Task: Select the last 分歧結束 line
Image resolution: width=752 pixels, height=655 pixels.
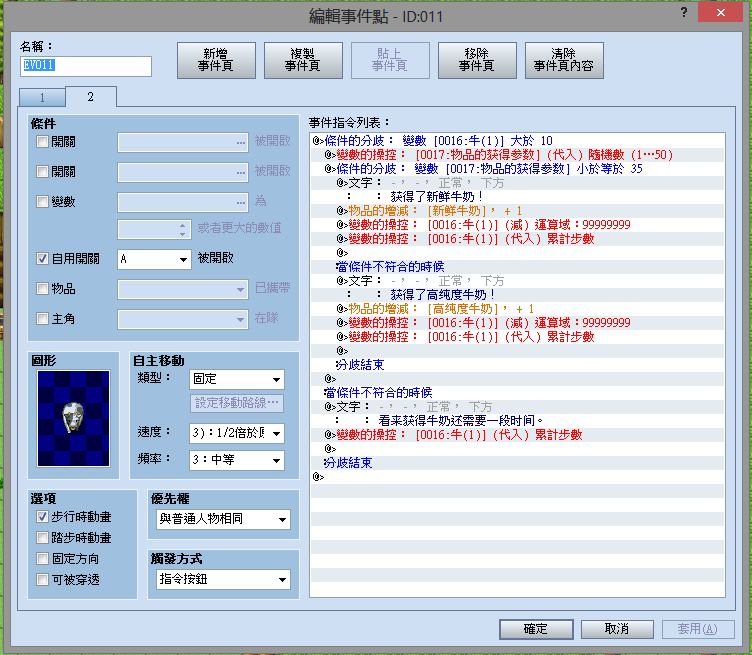Action: tap(517, 463)
